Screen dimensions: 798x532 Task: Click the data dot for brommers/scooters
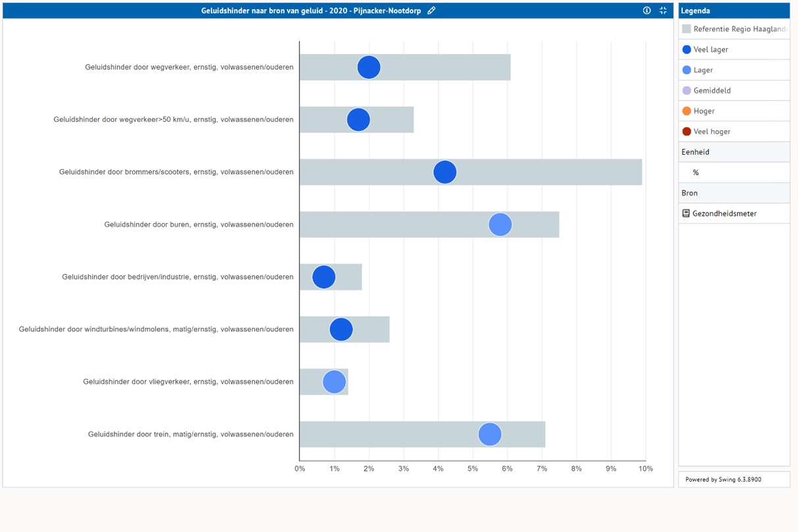click(x=445, y=172)
